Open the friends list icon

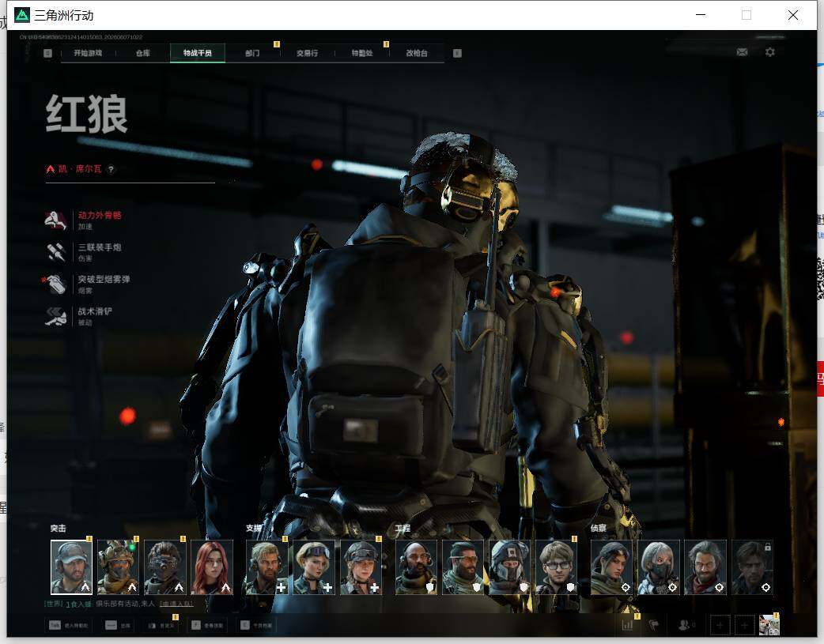click(x=686, y=625)
